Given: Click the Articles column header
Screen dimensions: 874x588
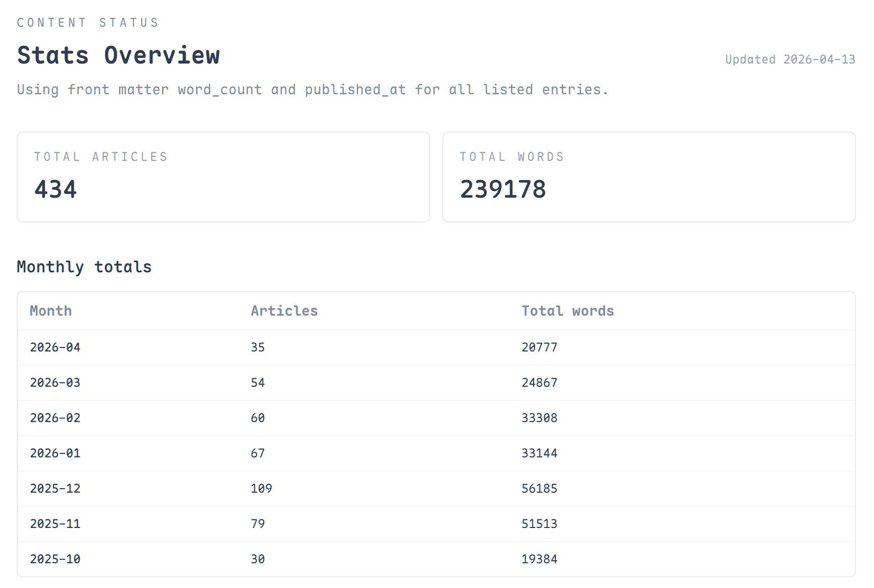Looking at the screenshot, I should click(284, 311).
